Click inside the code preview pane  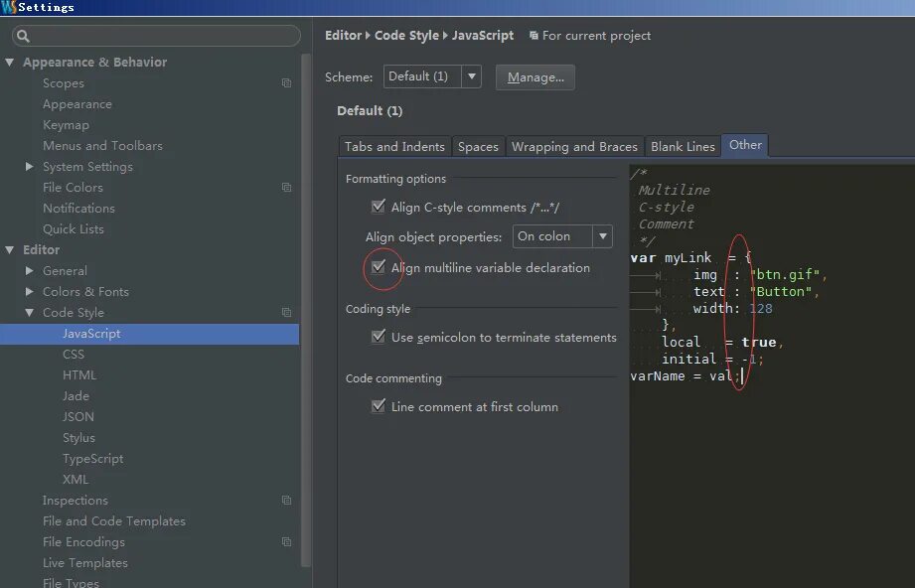(772, 376)
